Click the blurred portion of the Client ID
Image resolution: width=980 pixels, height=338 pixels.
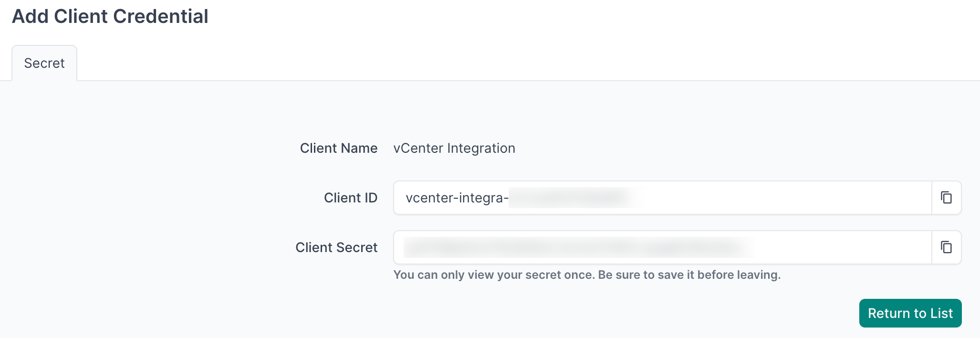[x=568, y=198]
